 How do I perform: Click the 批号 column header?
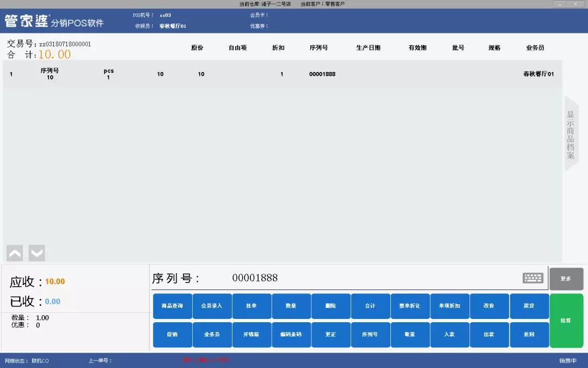pyautogui.click(x=458, y=47)
